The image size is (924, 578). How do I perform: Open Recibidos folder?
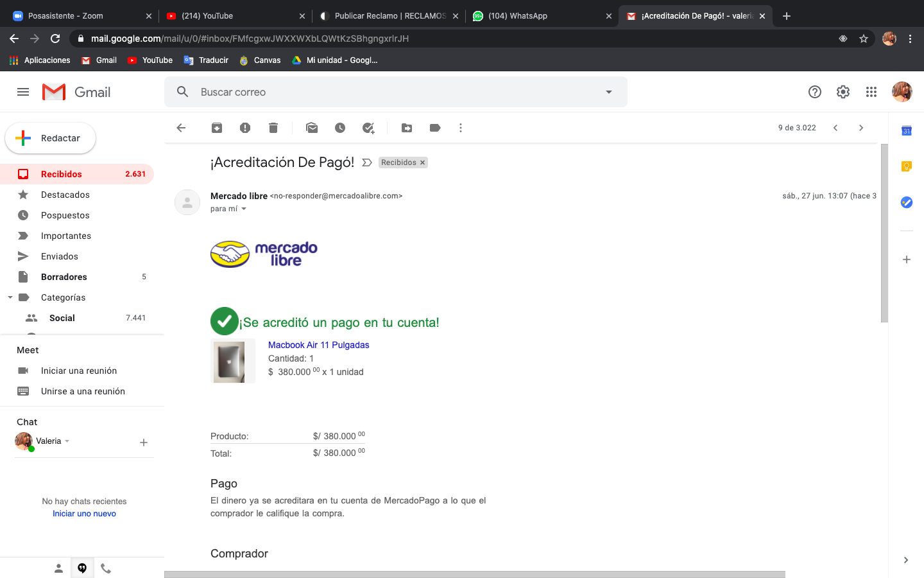click(77, 174)
